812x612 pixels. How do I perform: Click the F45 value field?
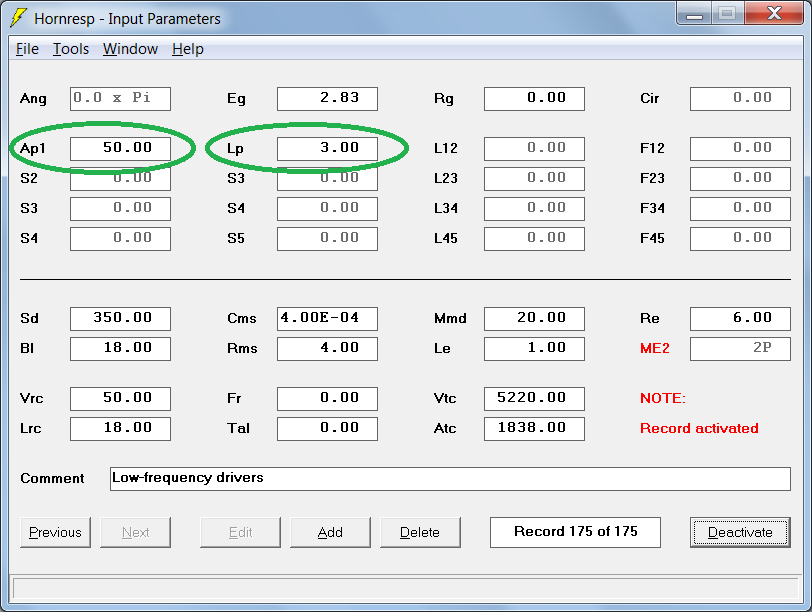(740, 239)
